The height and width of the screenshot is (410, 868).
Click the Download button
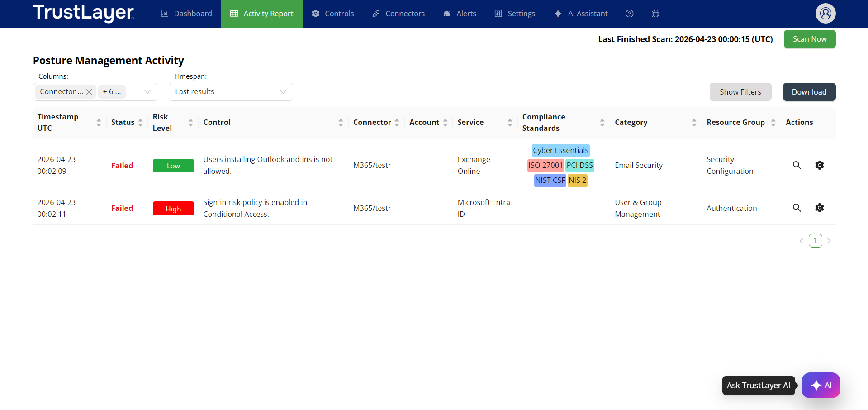click(x=809, y=92)
